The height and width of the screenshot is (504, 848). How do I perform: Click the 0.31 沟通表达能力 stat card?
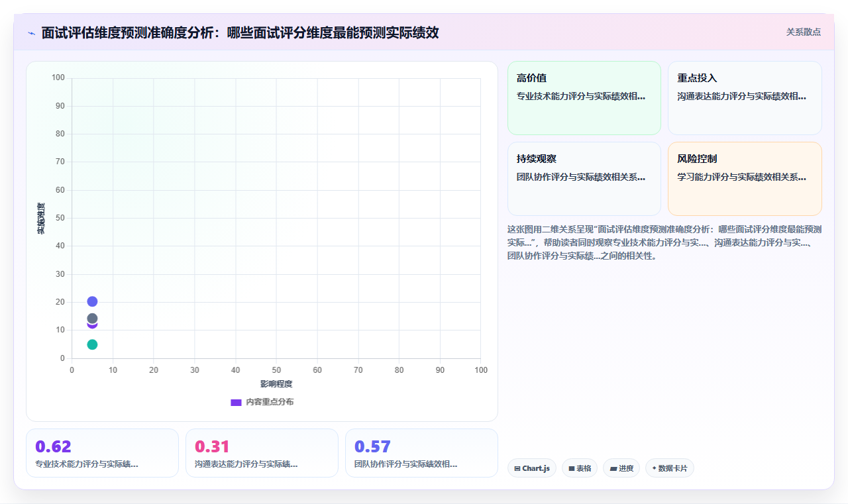262,453
